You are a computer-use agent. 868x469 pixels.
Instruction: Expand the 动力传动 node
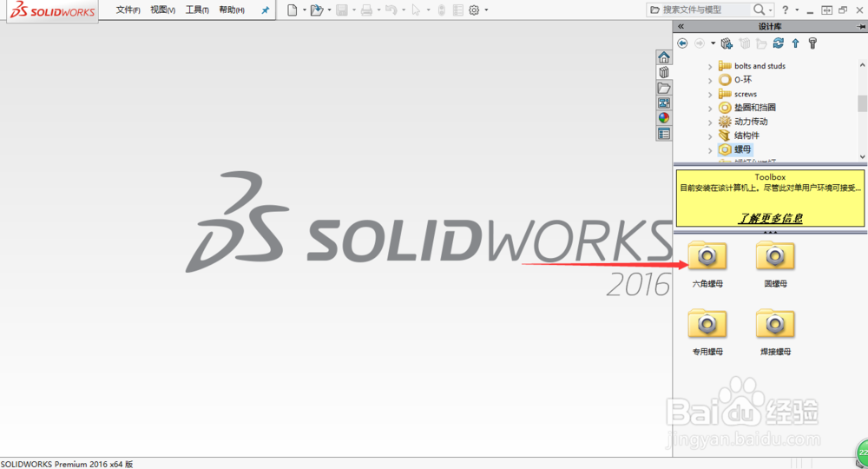[x=710, y=122]
